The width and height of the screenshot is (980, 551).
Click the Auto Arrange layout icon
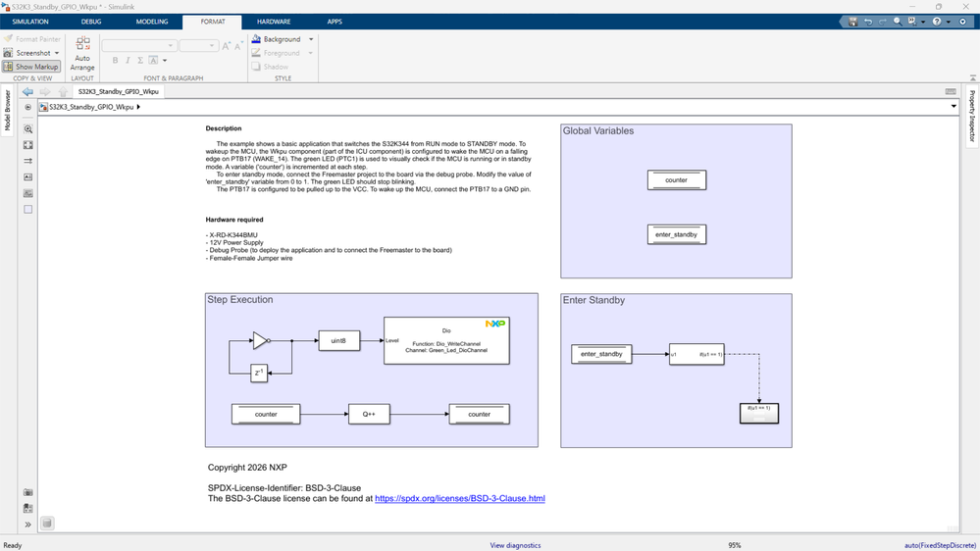(x=82, y=43)
